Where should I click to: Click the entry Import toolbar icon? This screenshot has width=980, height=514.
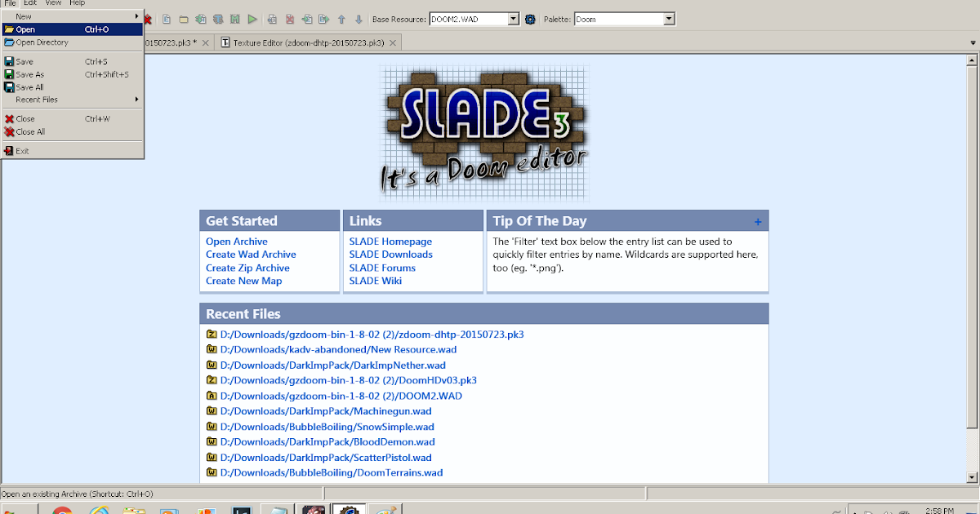[307, 19]
